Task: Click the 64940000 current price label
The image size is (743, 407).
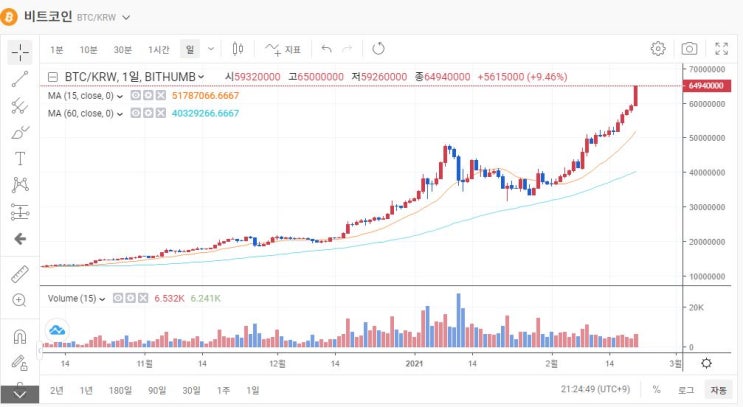Action: point(707,86)
